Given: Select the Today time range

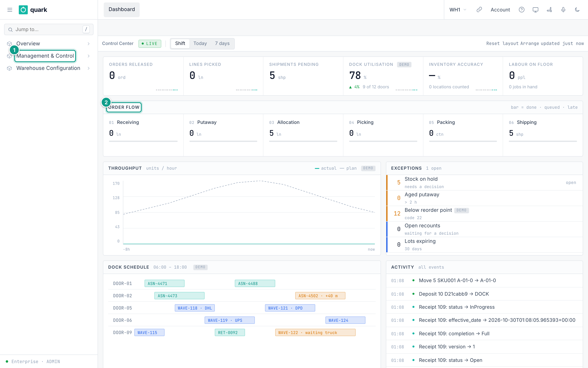Looking at the screenshot, I should click(200, 43).
